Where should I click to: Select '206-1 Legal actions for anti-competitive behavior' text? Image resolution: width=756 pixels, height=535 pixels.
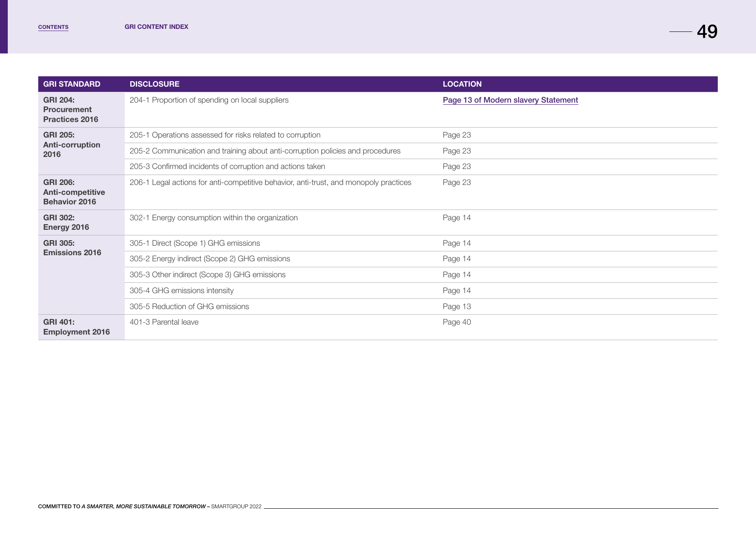point(270,182)
